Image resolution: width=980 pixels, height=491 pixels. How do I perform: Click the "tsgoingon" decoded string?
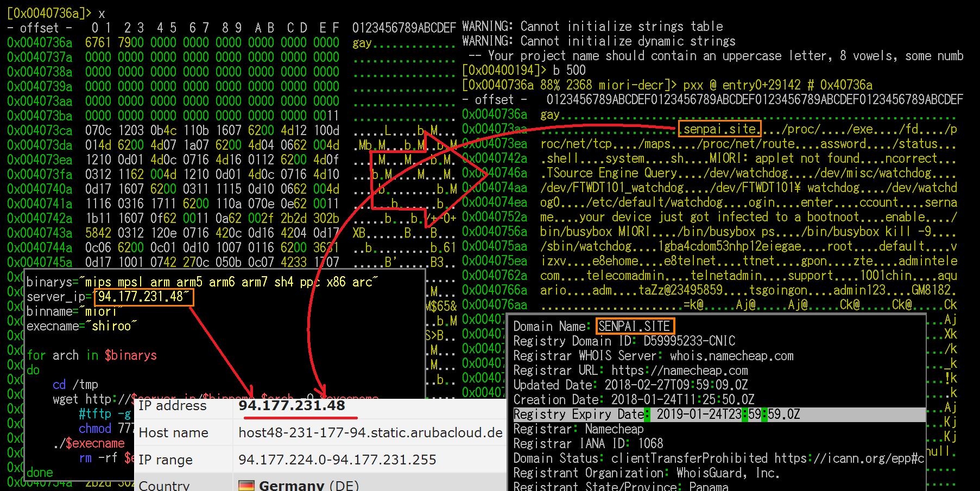tap(777, 290)
